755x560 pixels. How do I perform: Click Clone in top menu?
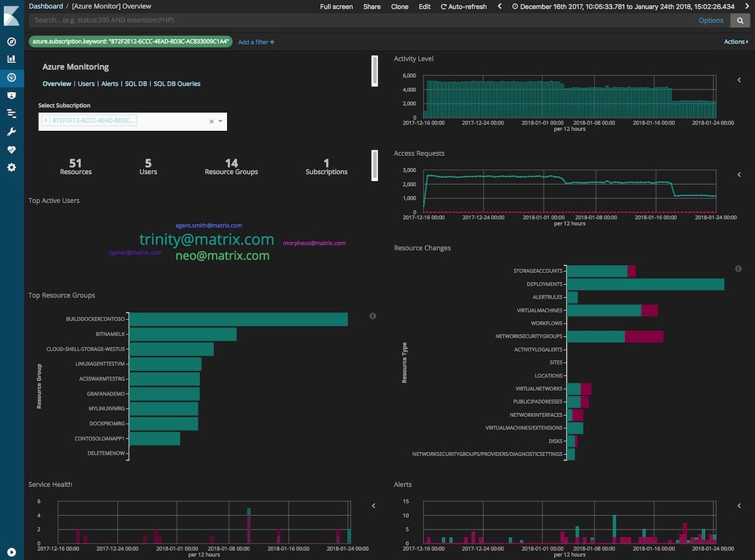[400, 6]
